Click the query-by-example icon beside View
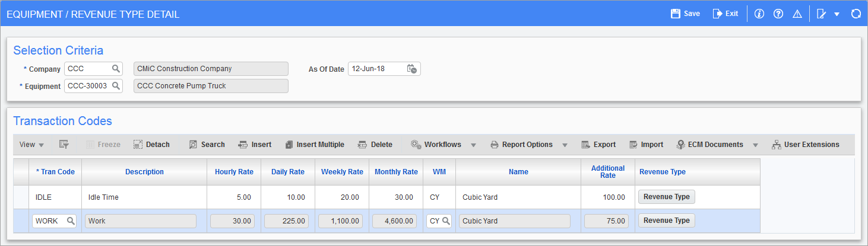Image resolution: width=868 pixels, height=246 pixels. click(64, 145)
